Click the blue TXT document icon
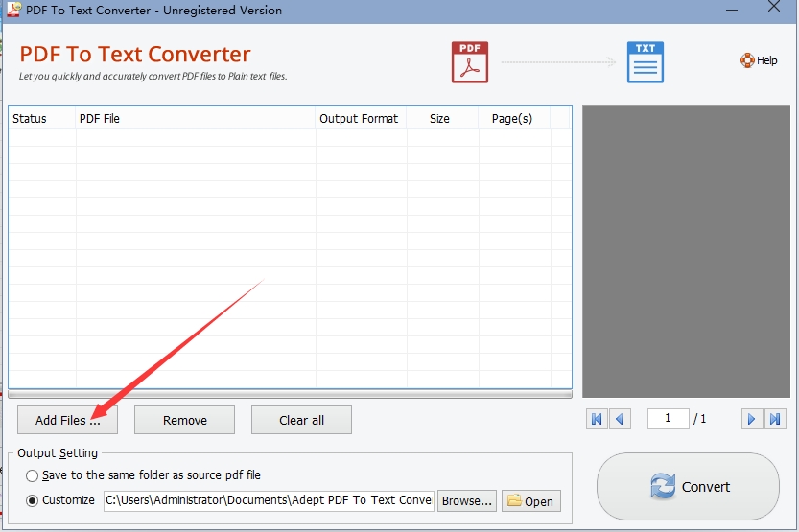The width and height of the screenshot is (799, 532). click(x=646, y=62)
